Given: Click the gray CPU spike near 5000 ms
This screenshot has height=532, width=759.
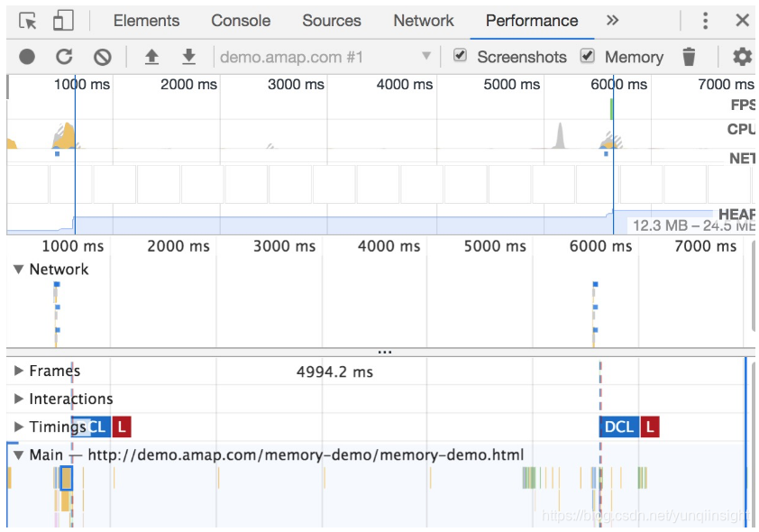Looking at the screenshot, I should 560,136.
